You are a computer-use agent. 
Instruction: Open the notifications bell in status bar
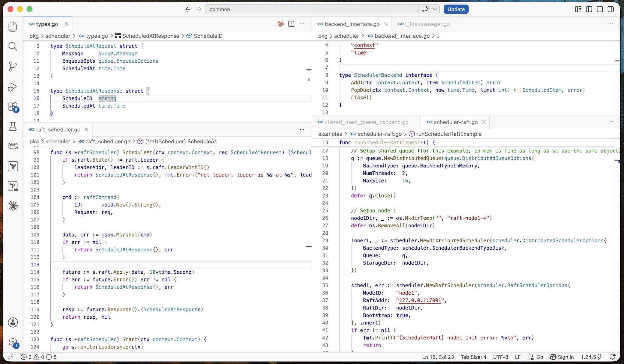point(613,357)
